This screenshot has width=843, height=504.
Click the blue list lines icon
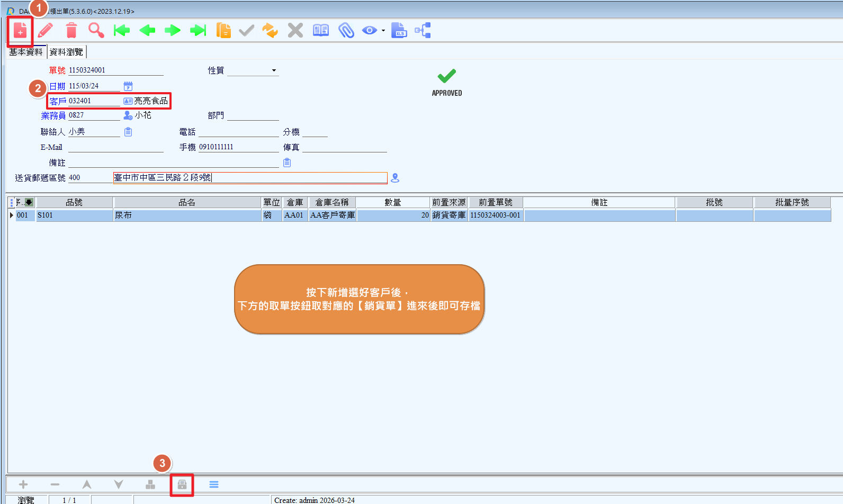tap(214, 484)
